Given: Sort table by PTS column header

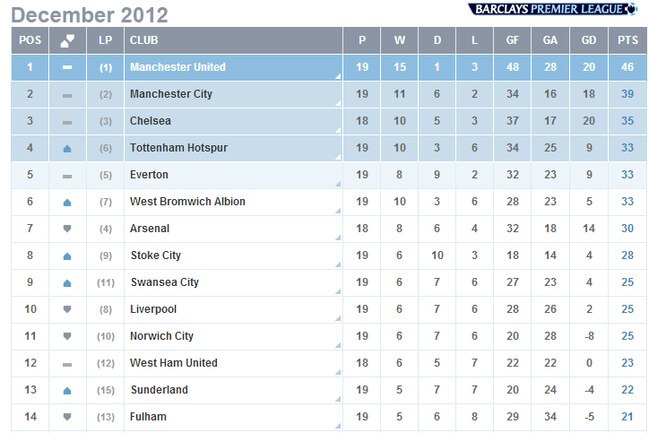Looking at the screenshot, I should pos(627,40).
